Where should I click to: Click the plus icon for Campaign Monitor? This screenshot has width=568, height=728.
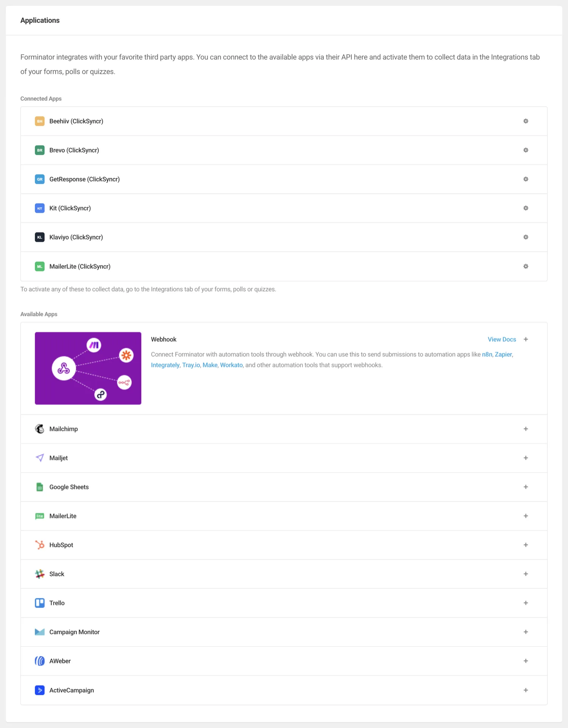pyautogui.click(x=526, y=632)
